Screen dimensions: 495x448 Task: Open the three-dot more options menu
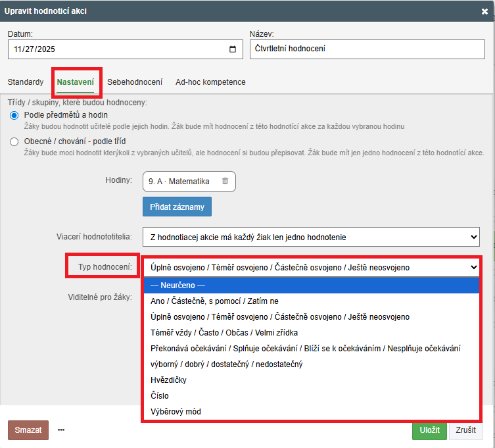pyautogui.click(x=61, y=430)
